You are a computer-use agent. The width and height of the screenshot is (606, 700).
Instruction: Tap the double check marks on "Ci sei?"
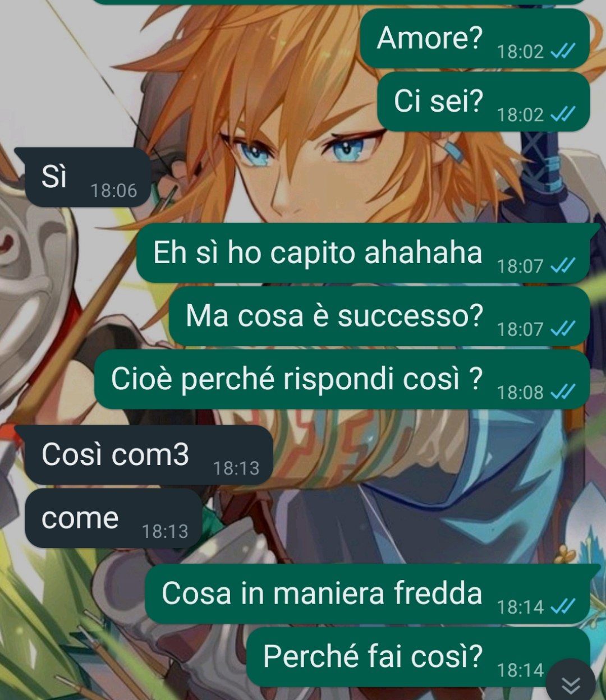pyautogui.click(x=563, y=114)
